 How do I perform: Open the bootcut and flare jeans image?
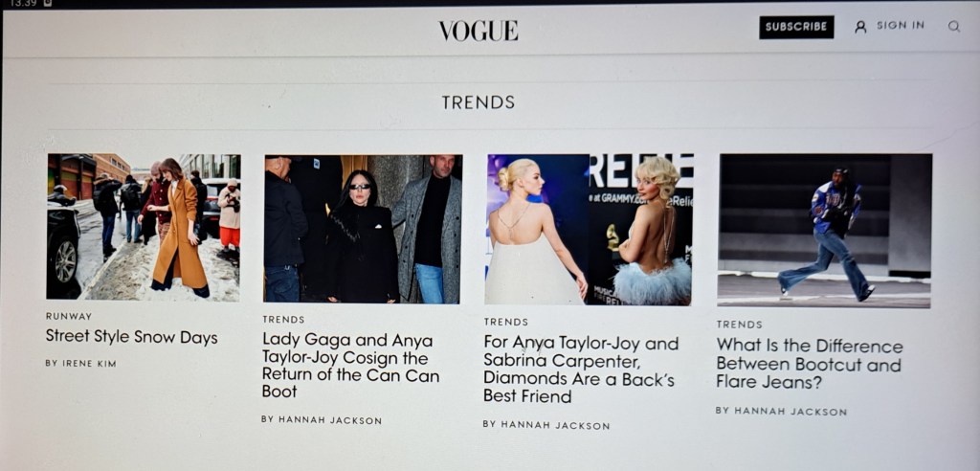click(x=824, y=231)
